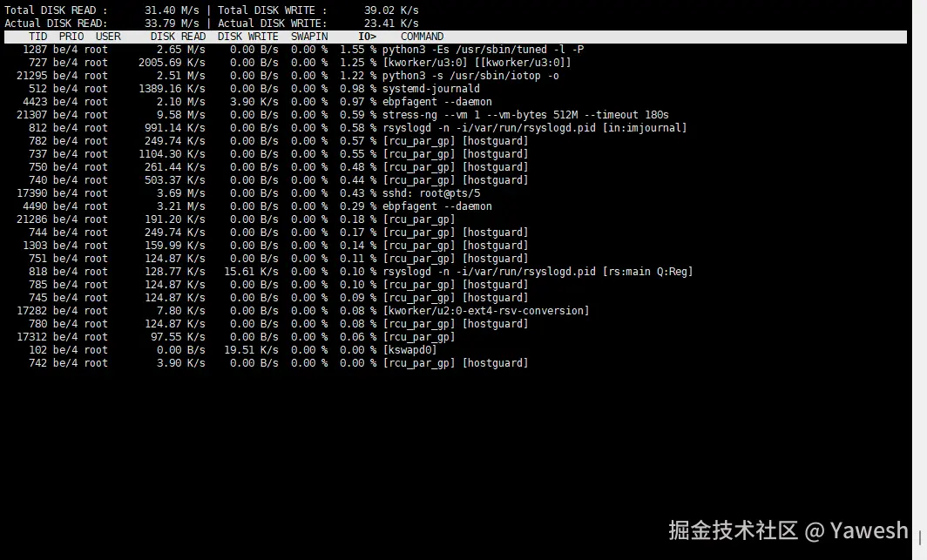Click the 1389.16 K/s disk read value
The image size is (927, 560).
172,89
